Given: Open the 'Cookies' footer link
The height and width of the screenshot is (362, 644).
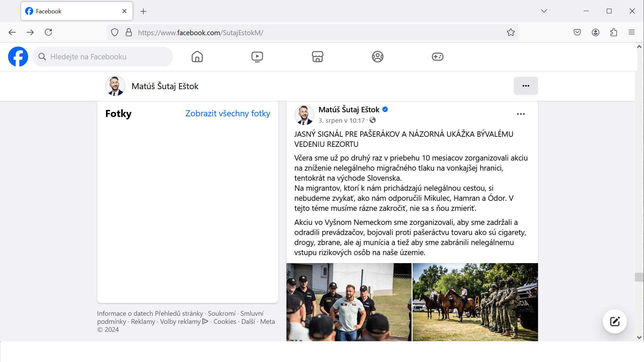Looking at the screenshot, I should 225,321.
